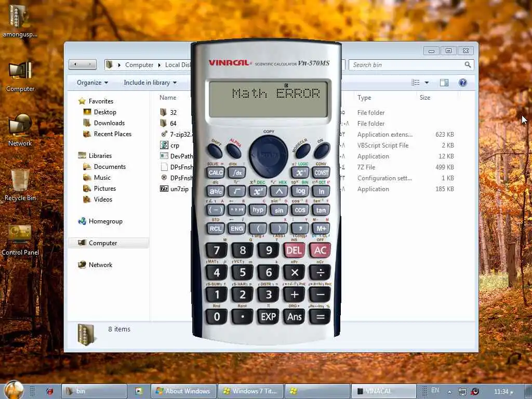The width and height of the screenshot is (532, 399).
Task: Click the ON key of calculator
Action: (322, 151)
